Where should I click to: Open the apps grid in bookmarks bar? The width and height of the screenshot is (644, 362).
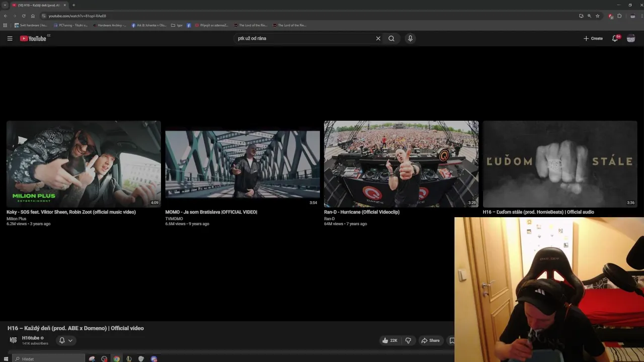coord(5,25)
